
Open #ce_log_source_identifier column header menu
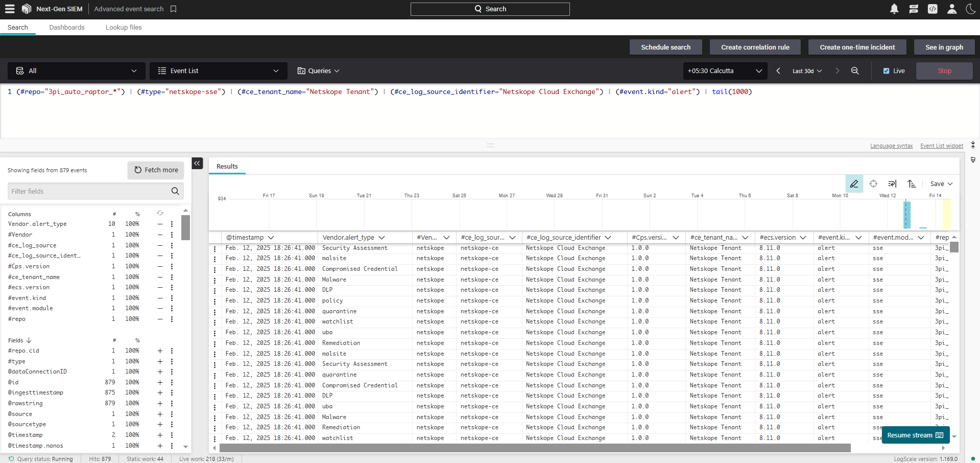click(x=608, y=237)
